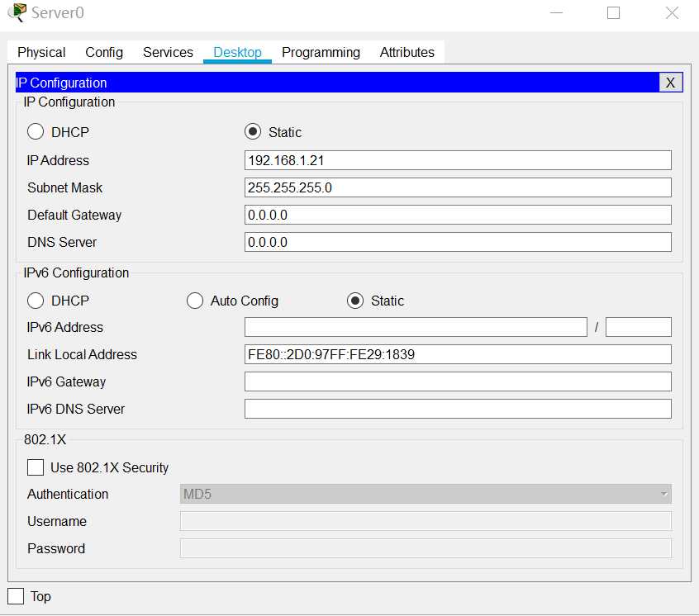This screenshot has width=699, height=616.
Task: Enable Use 802.1X Security checkbox
Action: [36, 467]
